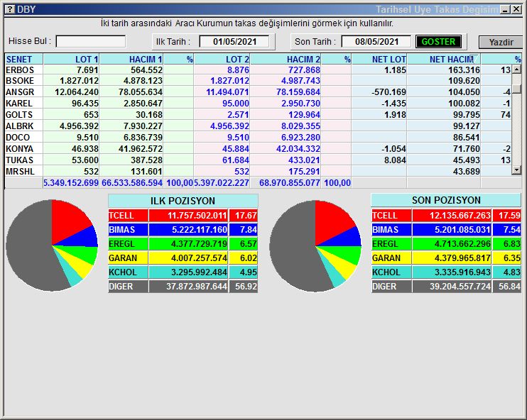Minimize the DBY window
The height and width of the screenshot is (420, 527).
click(x=505, y=9)
